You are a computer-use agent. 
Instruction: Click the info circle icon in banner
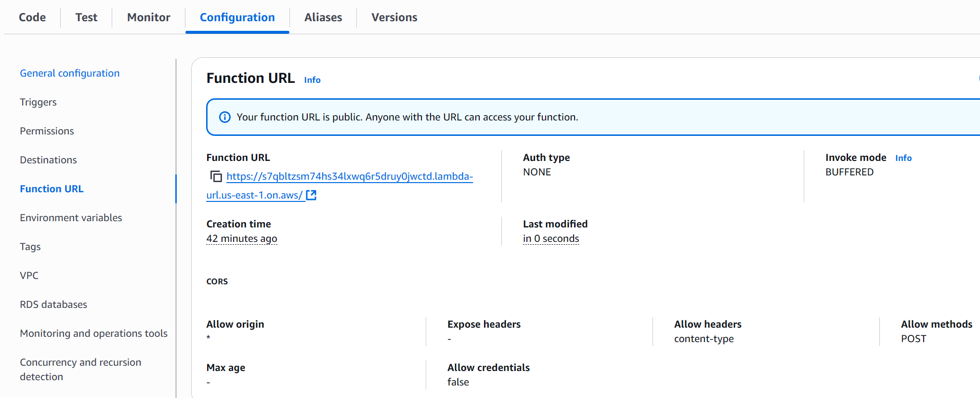tap(224, 117)
